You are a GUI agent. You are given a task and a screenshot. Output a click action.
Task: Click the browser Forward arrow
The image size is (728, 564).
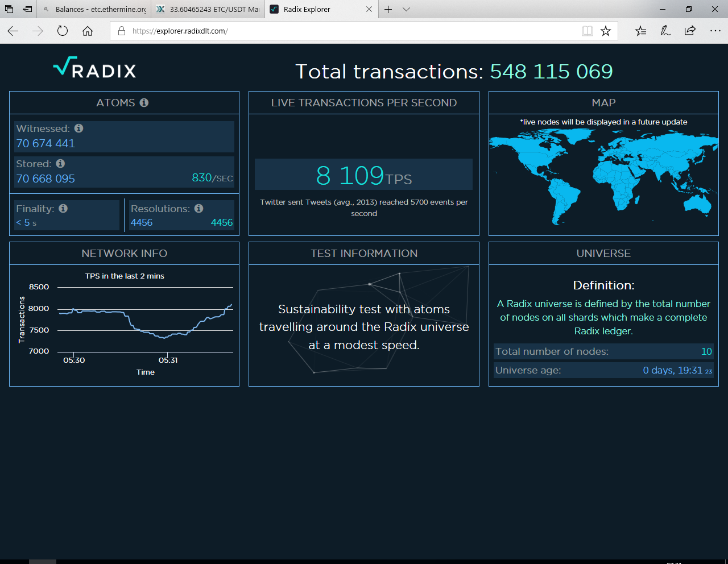coord(38,31)
